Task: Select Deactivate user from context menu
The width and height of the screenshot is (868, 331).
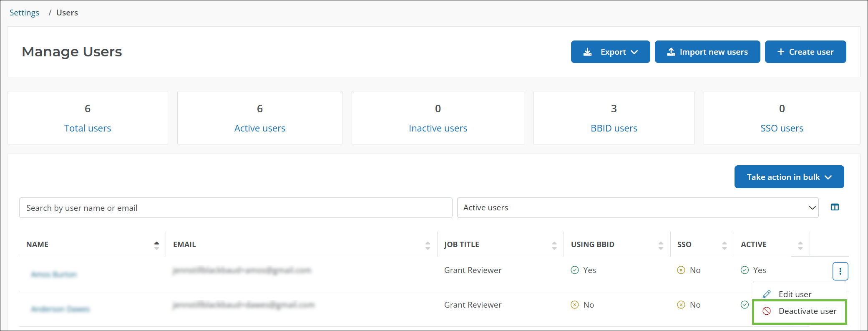Action: 799,311
